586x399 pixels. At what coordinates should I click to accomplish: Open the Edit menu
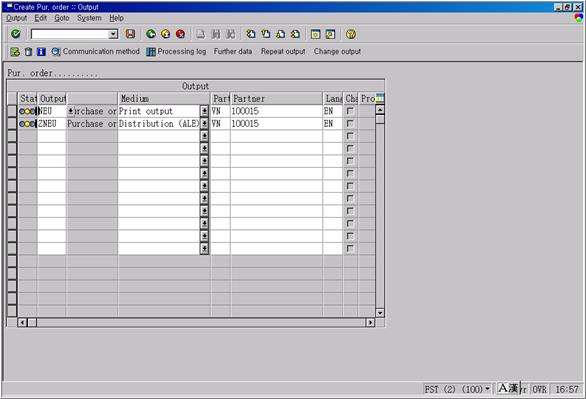40,18
